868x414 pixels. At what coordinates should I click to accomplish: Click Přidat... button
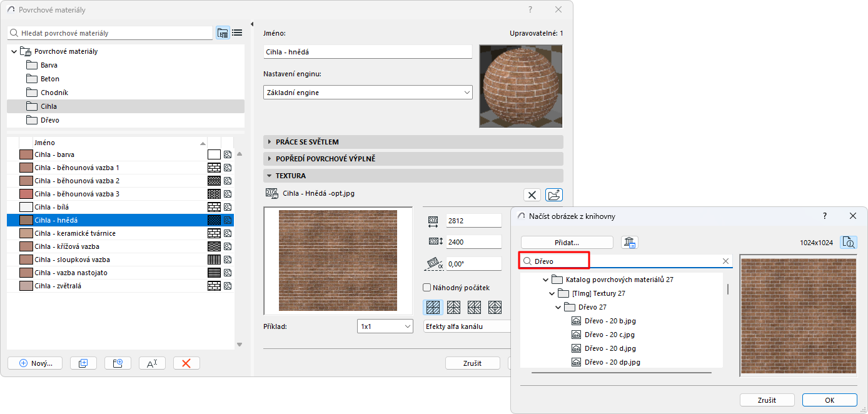pyautogui.click(x=567, y=243)
